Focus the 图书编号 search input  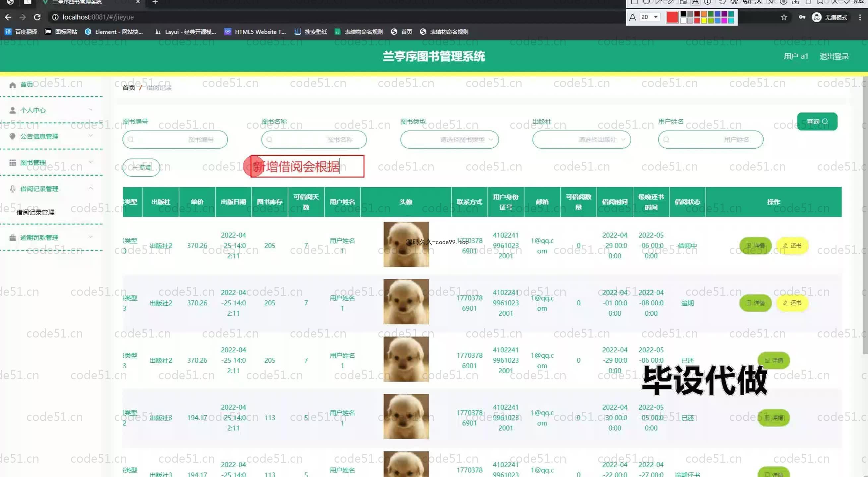pos(175,139)
